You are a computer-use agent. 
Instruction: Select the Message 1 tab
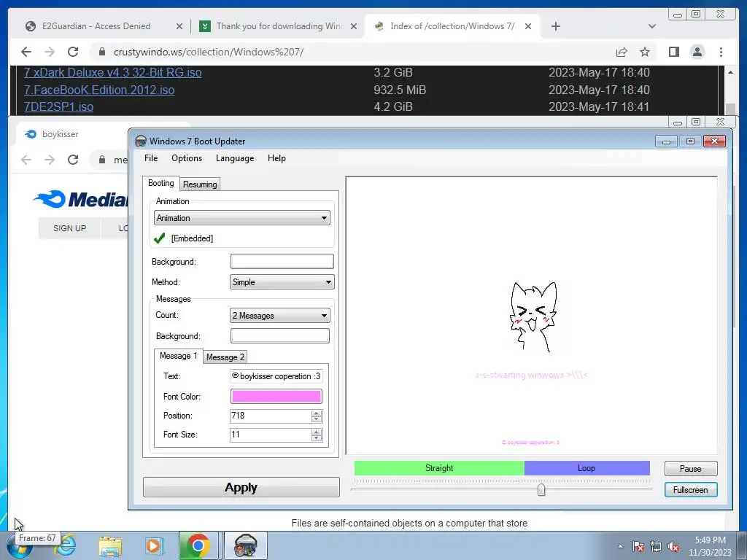tap(178, 356)
